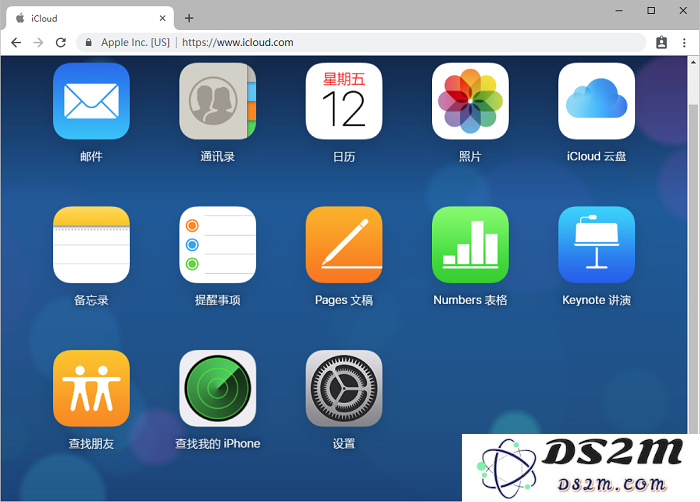Open the Find My iPhone radar icon

click(217, 389)
